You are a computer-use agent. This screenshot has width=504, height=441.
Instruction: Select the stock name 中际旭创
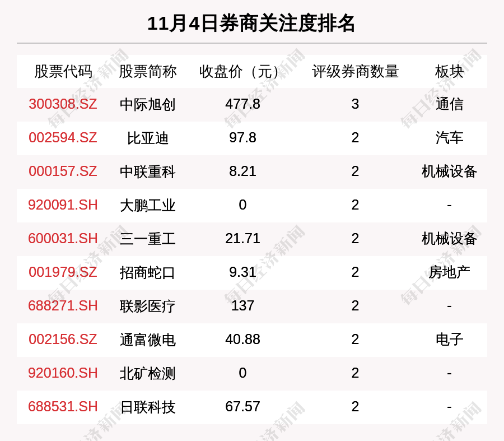click(x=147, y=105)
